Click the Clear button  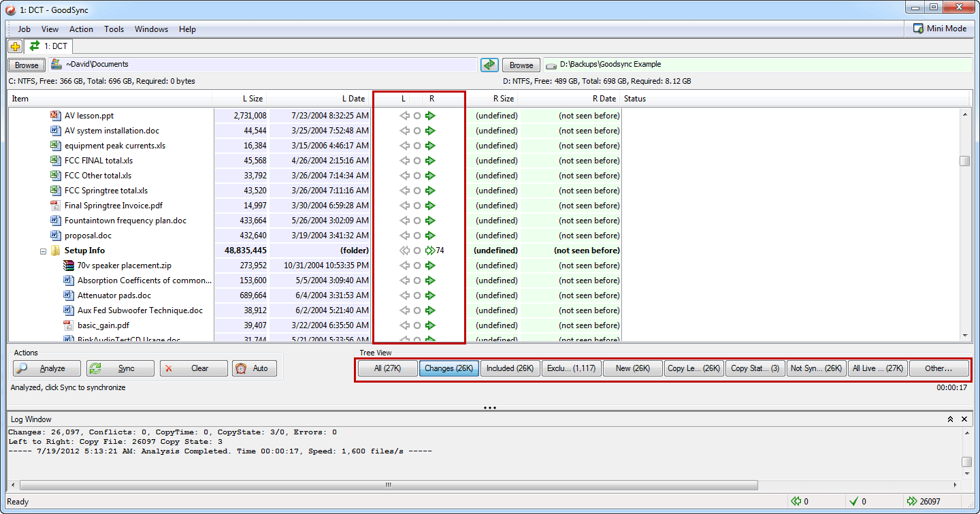coord(194,368)
